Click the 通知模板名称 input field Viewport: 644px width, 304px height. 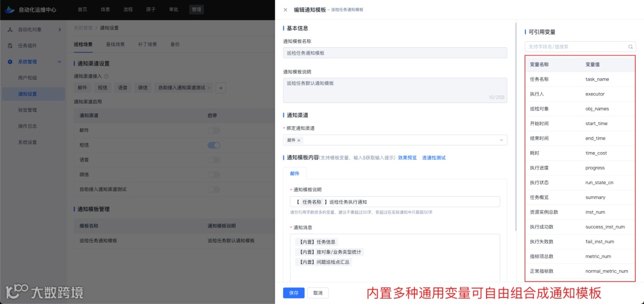(x=395, y=52)
